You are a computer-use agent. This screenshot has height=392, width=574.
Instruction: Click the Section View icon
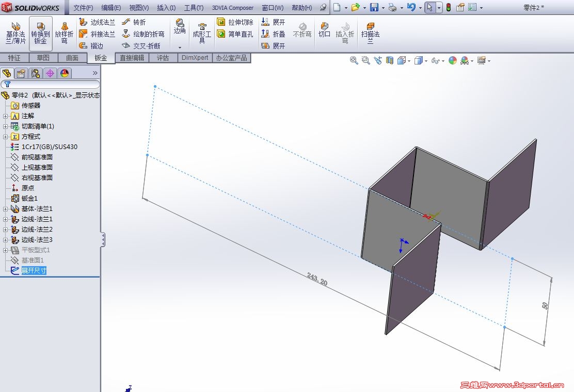click(x=390, y=61)
